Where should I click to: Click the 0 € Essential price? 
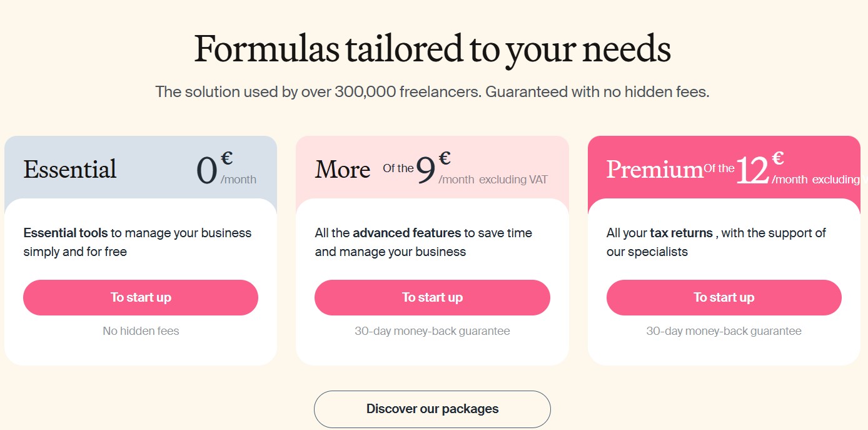click(x=208, y=170)
